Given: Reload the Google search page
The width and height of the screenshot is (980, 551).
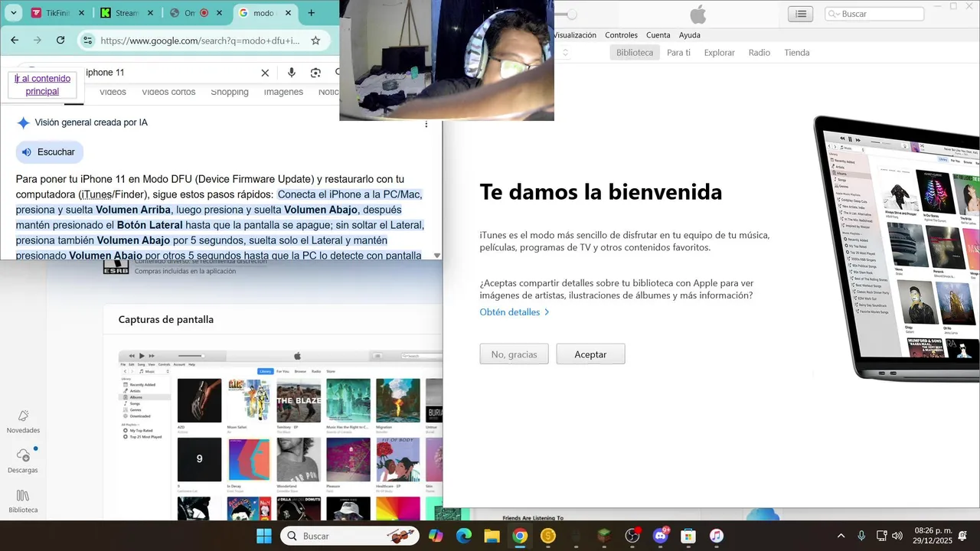Looking at the screenshot, I should [x=60, y=41].
